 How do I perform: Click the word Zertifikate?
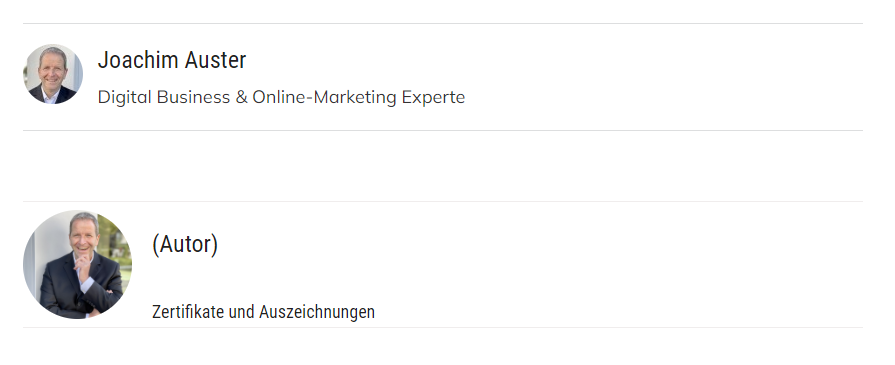pyautogui.click(x=188, y=312)
